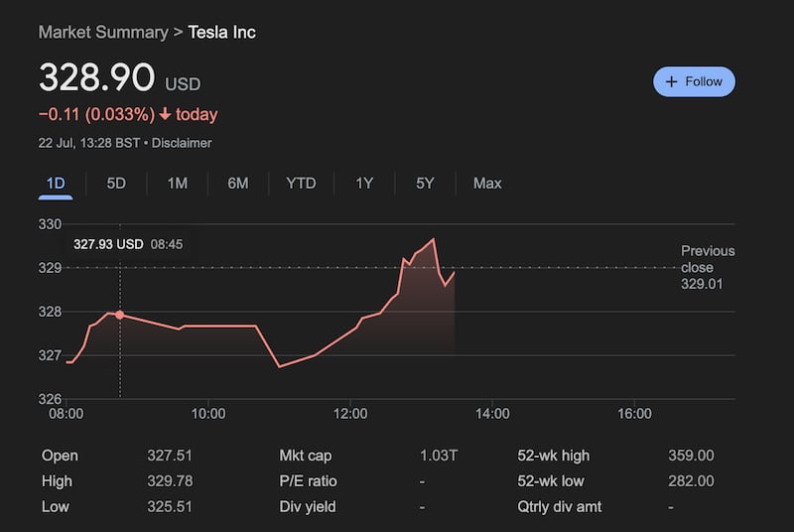The height and width of the screenshot is (532, 794).
Task: Switch to the 6M range tab
Action: tap(238, 184)
